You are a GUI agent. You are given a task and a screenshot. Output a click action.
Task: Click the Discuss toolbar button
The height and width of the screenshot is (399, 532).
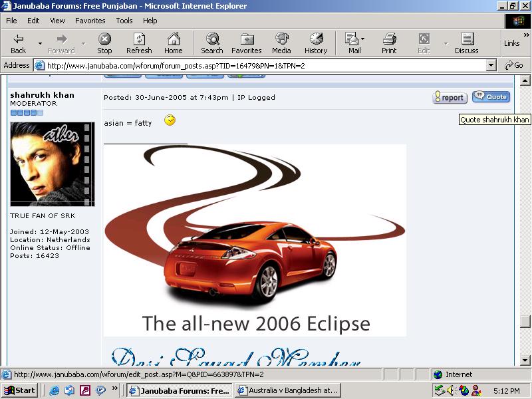coord(467,43)
